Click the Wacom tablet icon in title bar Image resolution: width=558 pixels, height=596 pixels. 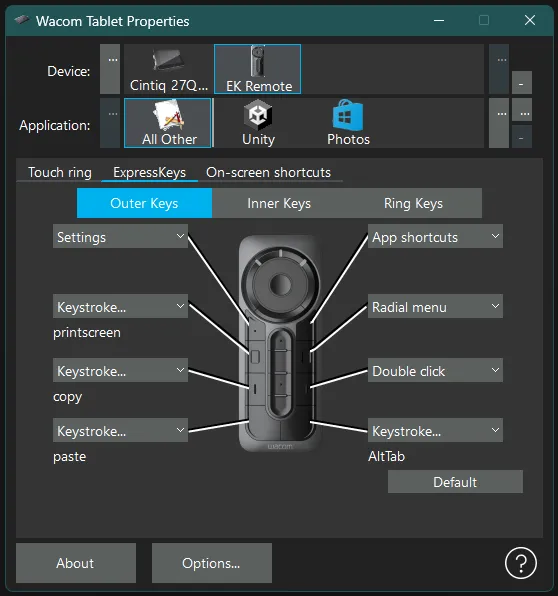[x=22, y=20]
